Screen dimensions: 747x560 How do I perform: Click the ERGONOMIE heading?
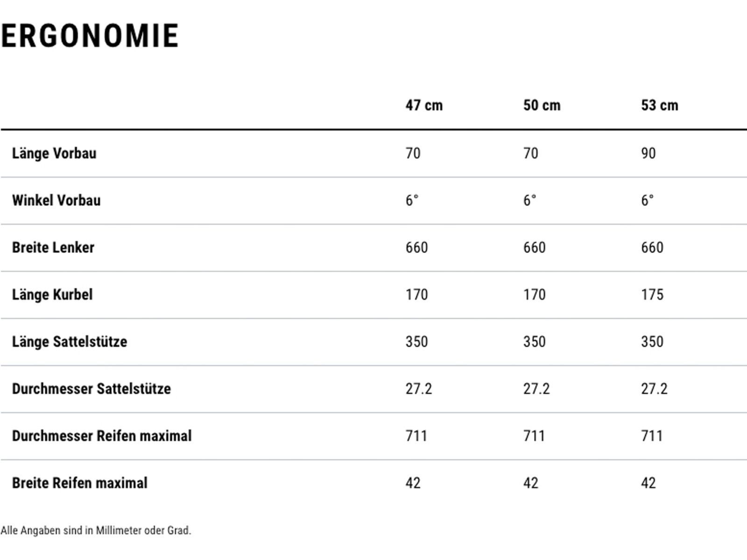point(90,36)
